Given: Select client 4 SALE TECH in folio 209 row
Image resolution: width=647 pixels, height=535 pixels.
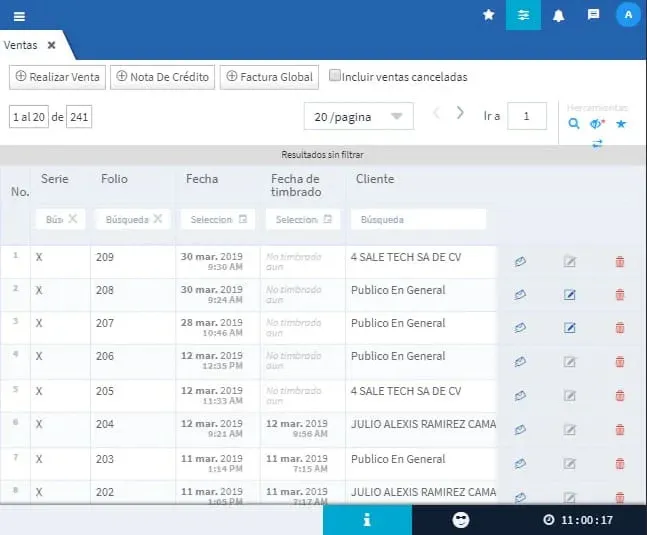Looking at the screenshot, I should [x=406, y=257].
